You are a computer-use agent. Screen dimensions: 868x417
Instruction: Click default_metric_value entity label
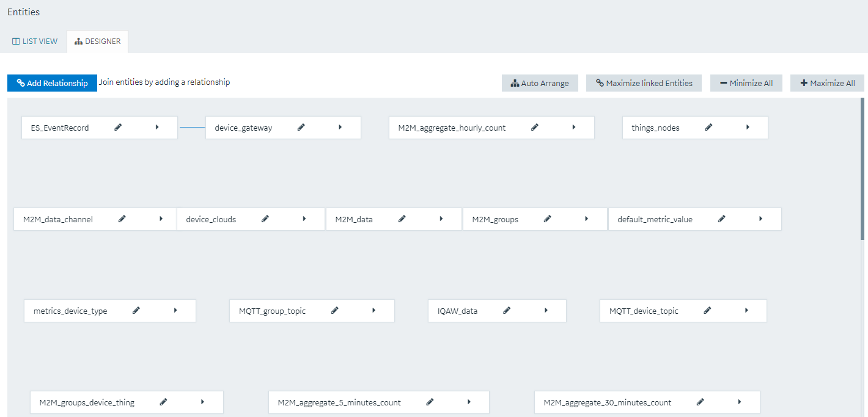coord(655,220)
